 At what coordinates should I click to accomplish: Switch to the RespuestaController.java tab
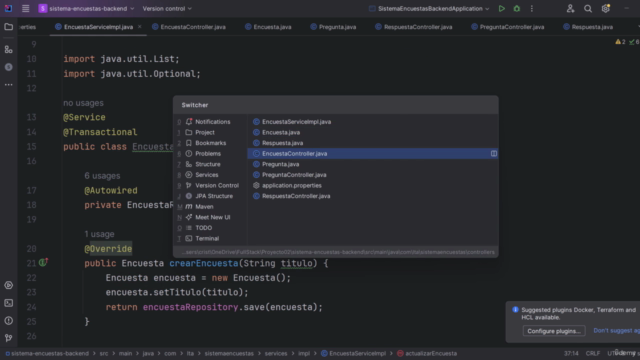point(414,27)
